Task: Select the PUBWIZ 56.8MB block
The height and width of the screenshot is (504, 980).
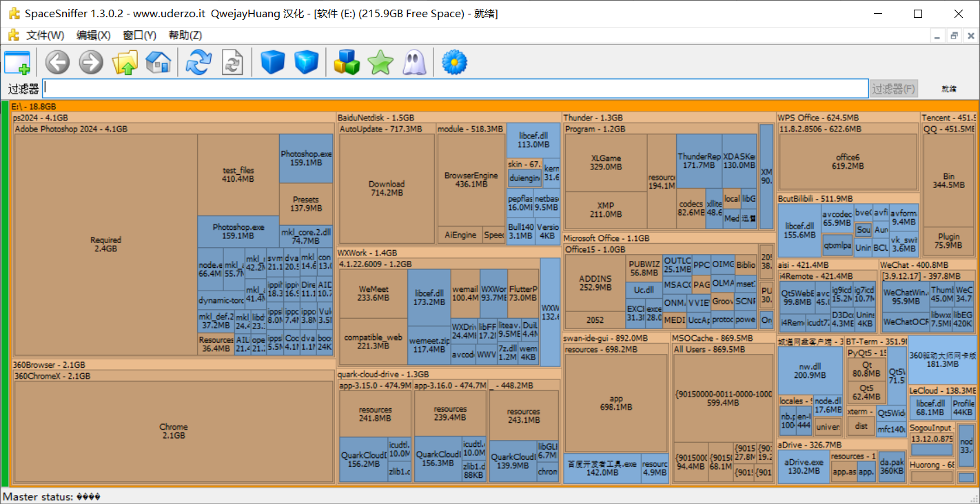Action: coord(644,269)
